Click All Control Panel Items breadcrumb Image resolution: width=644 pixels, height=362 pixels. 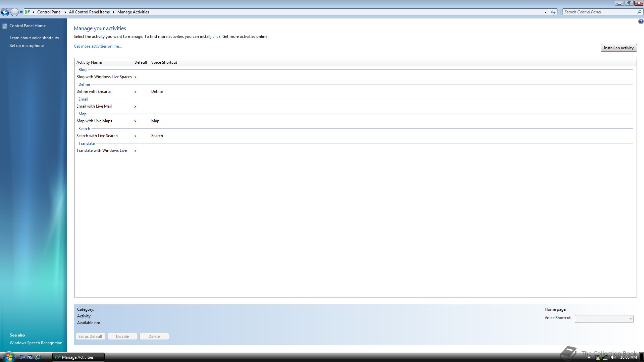[89, 12]
